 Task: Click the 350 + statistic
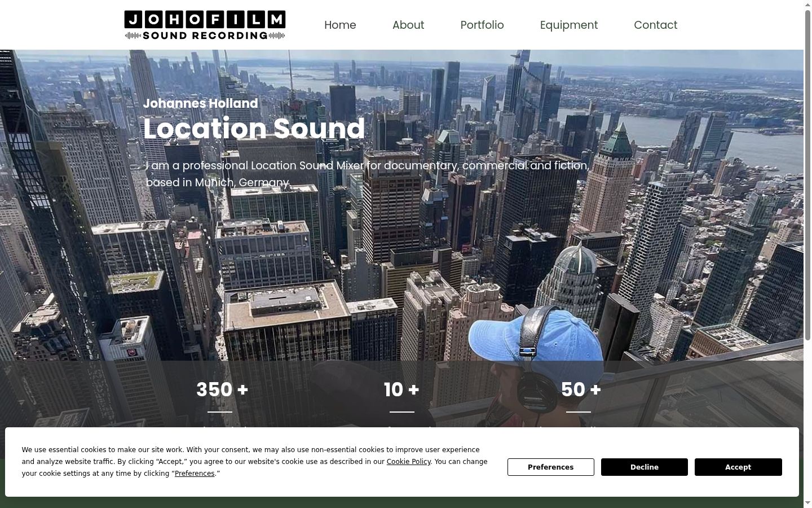pos(222,389)
